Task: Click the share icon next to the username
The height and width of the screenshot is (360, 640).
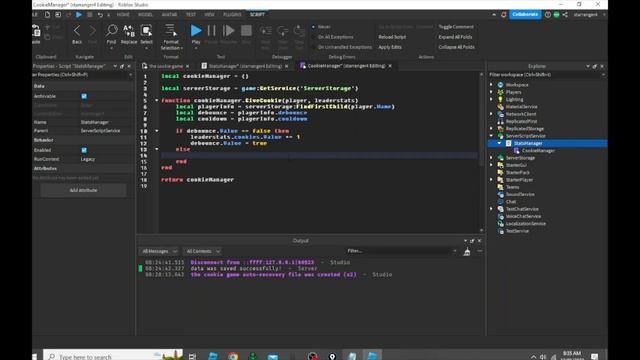Action: pyautogui.click(x=565, y=15)
